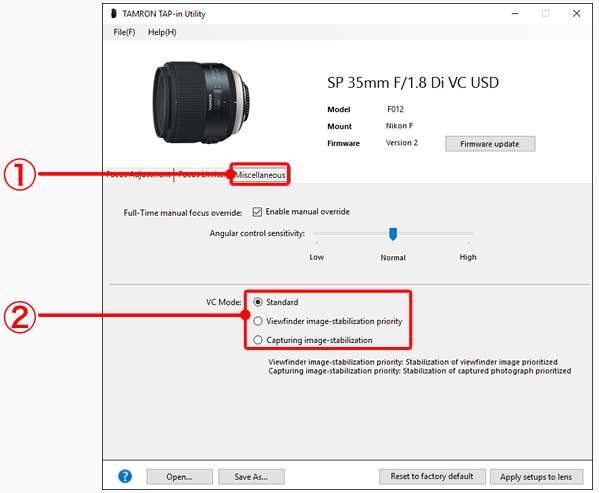The height and width of the screenshot is (493, 599).
Task: Click the TAMRON app icon in title bar
Action: pyautogui.click(x=113, y=14)
